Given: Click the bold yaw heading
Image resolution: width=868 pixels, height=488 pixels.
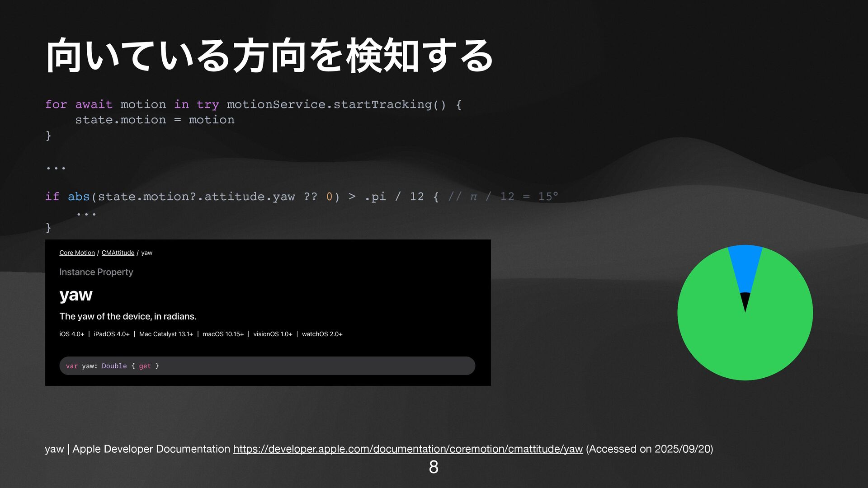Looking at the screenshot, I should click(x=76, y=295).
